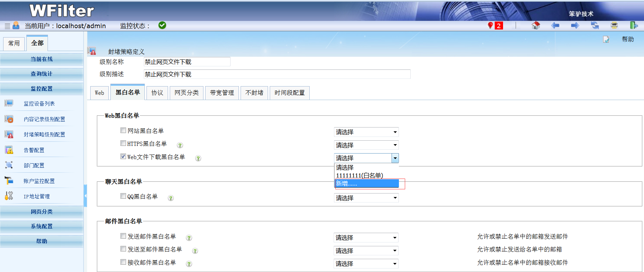
Task: Uncheck the Web文件下载黑白名单 checkbox
Action: 123,157
